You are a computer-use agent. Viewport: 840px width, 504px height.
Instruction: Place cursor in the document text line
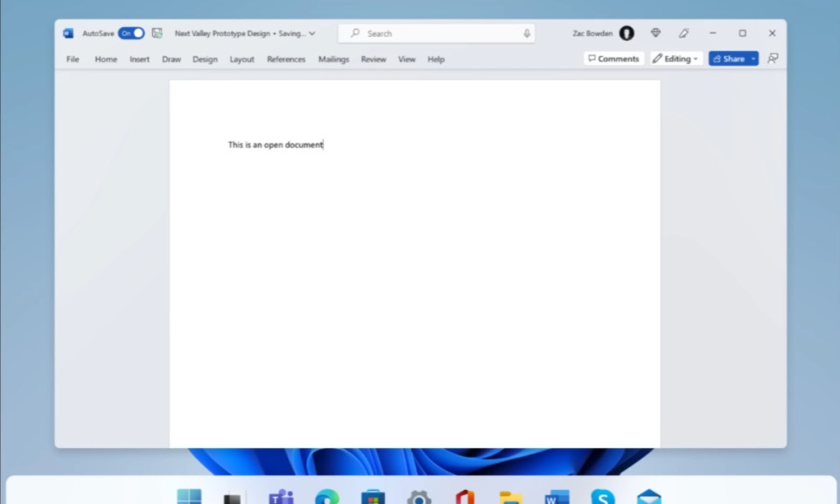coord(276,144)
